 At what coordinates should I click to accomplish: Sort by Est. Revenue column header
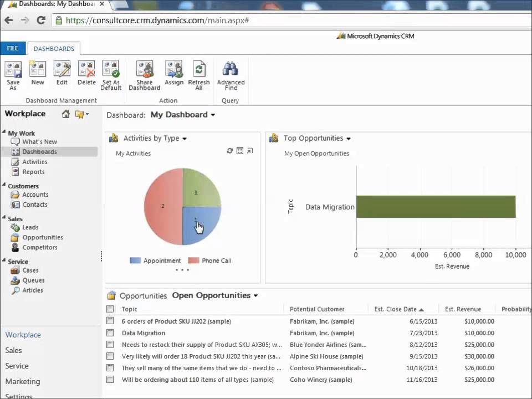pyautogui.click(x=463, y=309)
